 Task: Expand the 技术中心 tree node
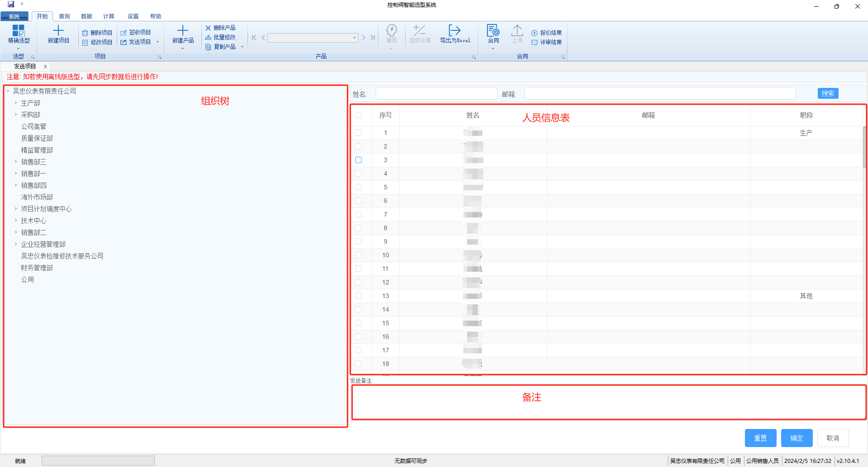[x=16, y=221]
